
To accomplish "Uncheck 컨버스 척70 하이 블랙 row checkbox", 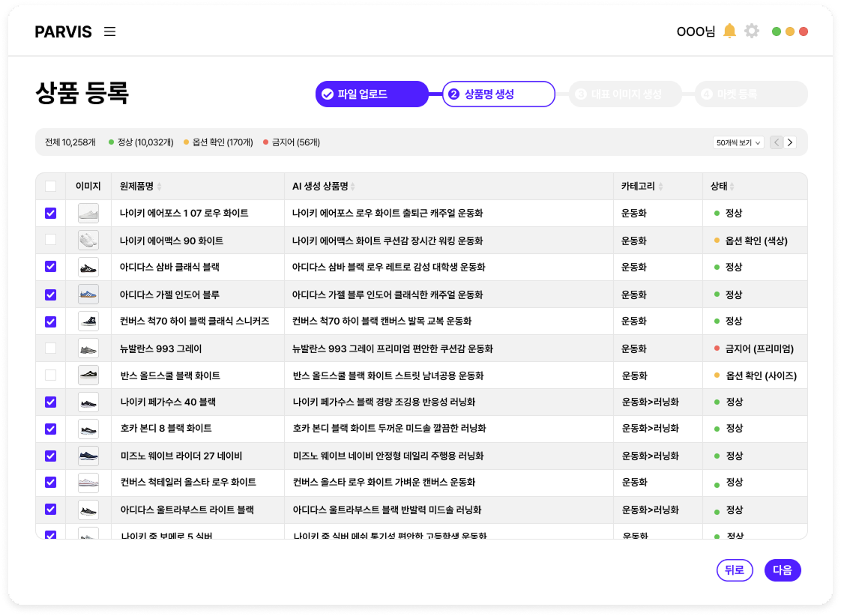I will click(50, 321).
